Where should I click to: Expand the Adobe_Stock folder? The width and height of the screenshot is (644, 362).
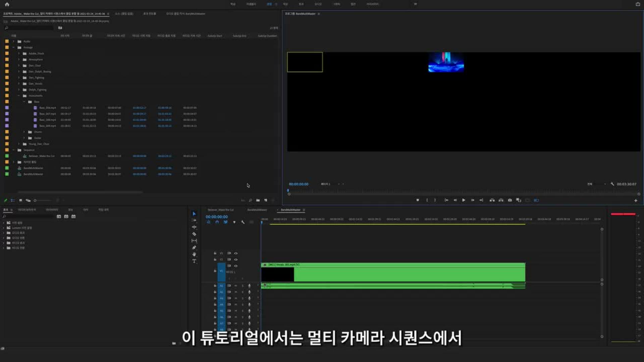pos(19,54)
